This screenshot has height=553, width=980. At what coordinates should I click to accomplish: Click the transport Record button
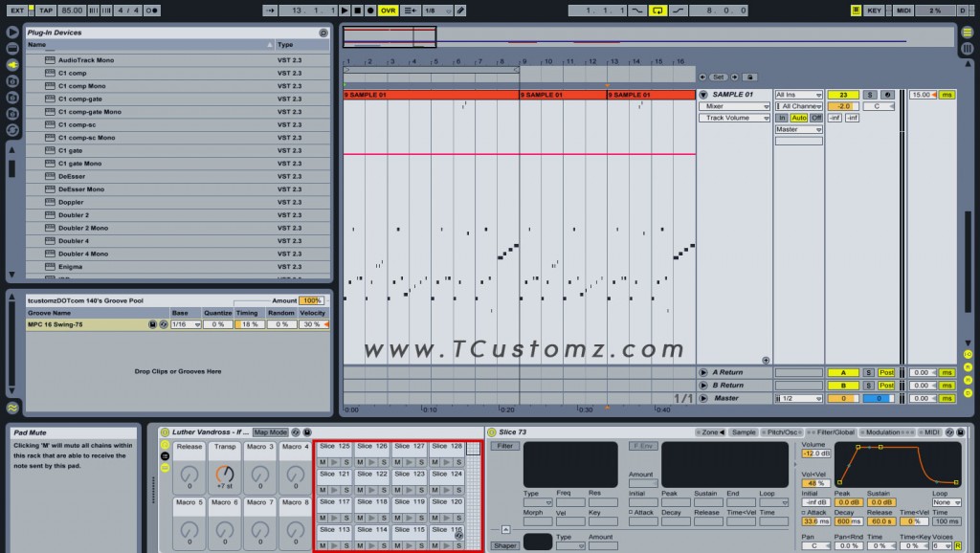(370, 11)
